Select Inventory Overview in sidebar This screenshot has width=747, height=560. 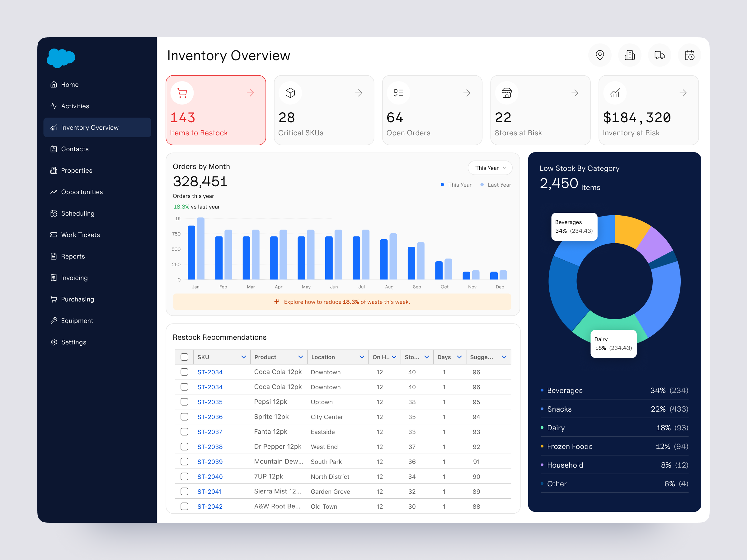[97, 127]
